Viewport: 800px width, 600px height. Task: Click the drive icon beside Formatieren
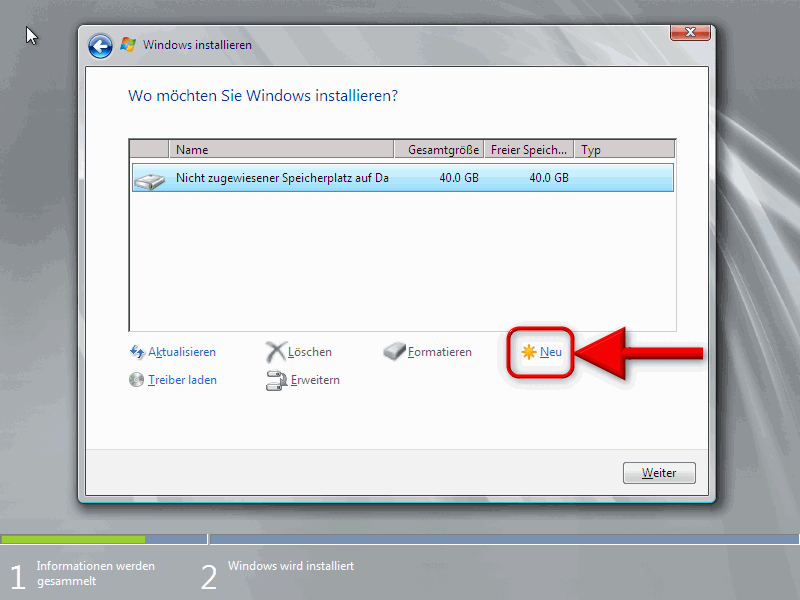[x=395, y=352]
